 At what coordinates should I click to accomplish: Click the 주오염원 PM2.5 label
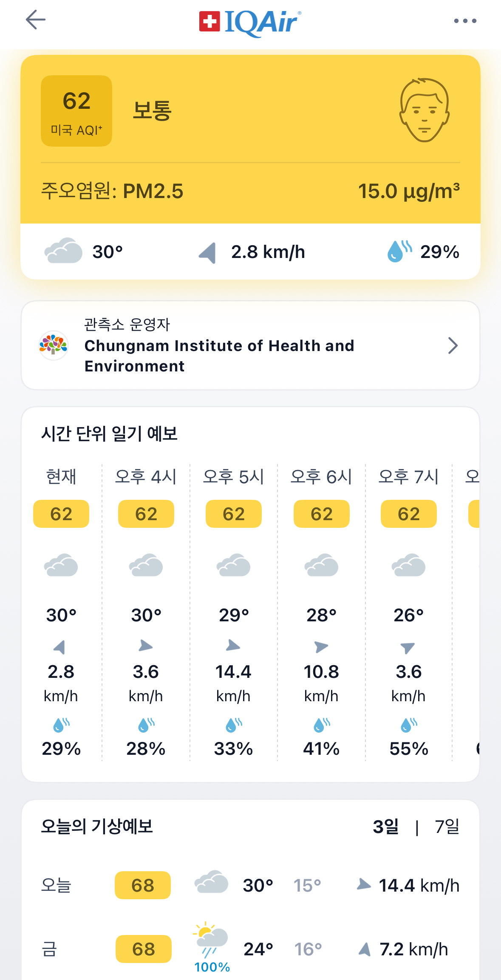click(113, 191)
